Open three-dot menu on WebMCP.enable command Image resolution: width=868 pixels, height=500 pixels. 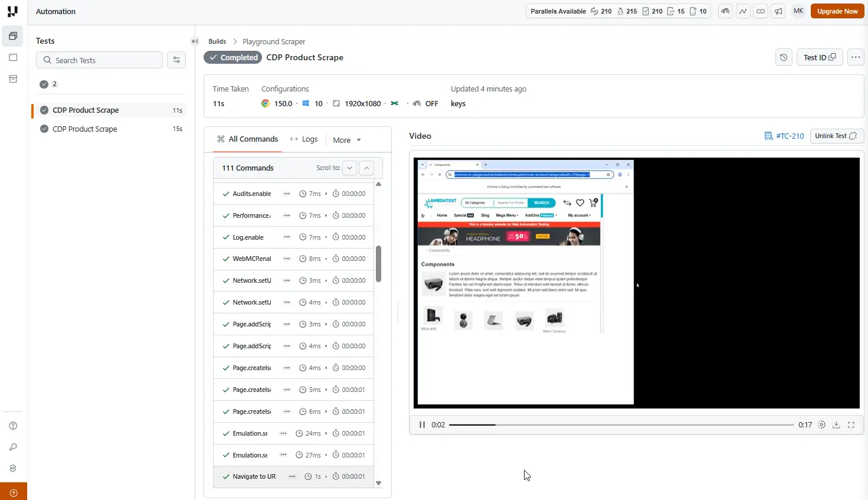point(287,259)
